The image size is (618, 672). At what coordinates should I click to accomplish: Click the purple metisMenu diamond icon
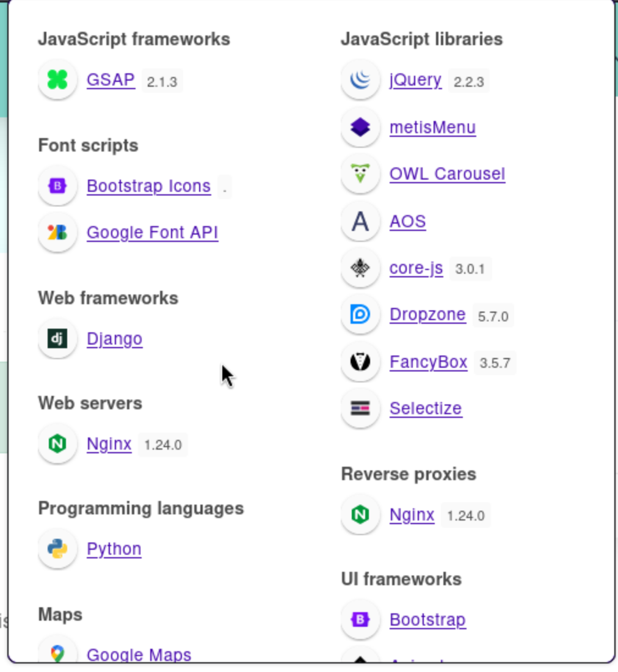(x=360, y=127)
